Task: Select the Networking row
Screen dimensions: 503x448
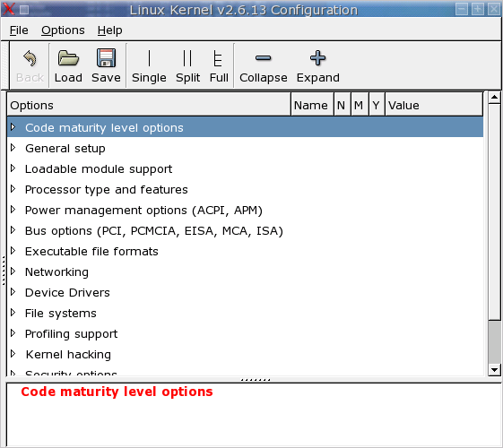Action: 245,271
